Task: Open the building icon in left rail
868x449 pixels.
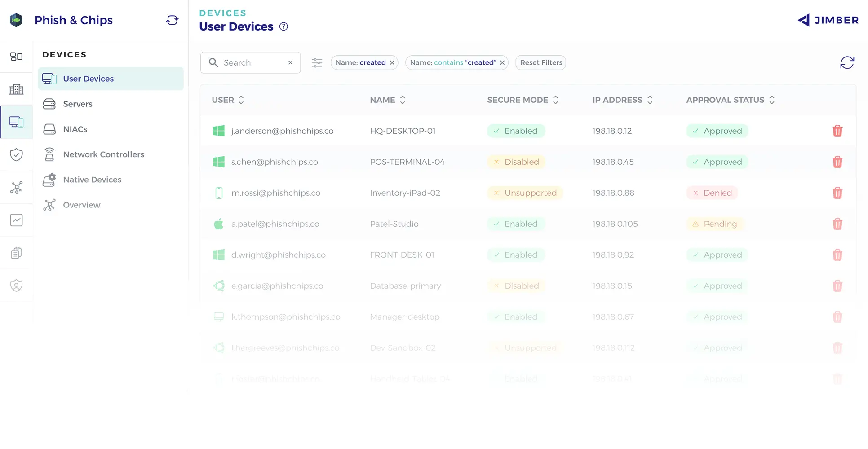Action: pyautogui.click(x=16, y=89)
